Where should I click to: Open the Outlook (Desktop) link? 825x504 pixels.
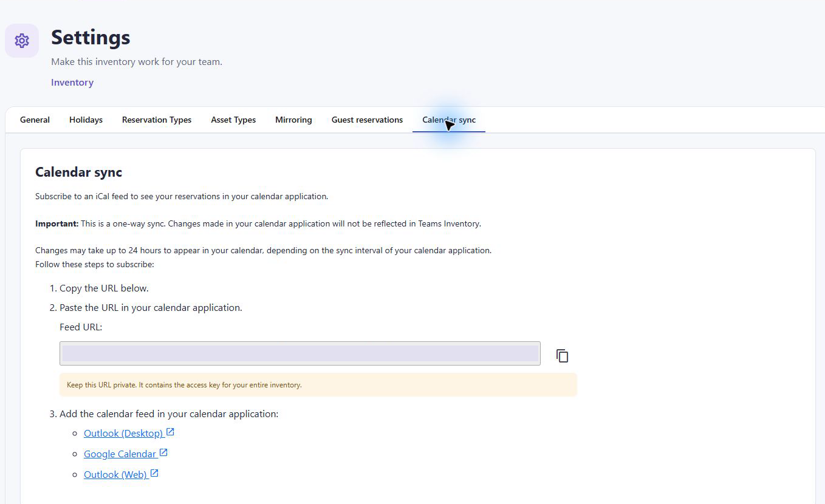(x=129, y=433)
